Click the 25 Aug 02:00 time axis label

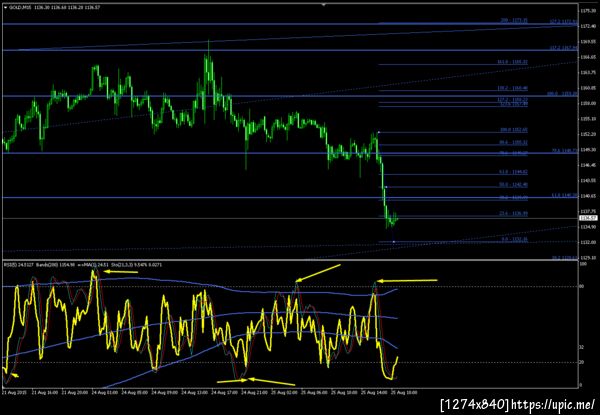[283, 393]
